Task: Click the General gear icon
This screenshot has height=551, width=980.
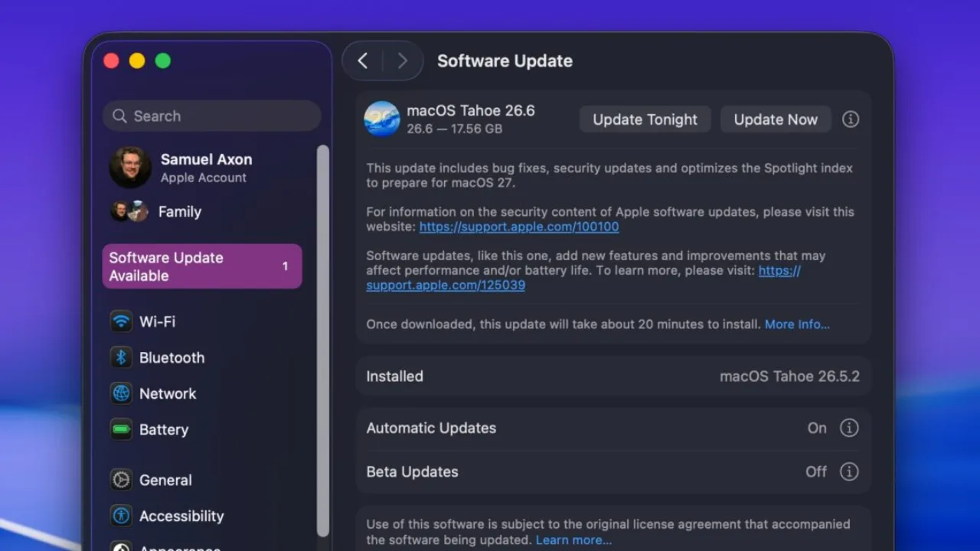Action: point(121,480)
